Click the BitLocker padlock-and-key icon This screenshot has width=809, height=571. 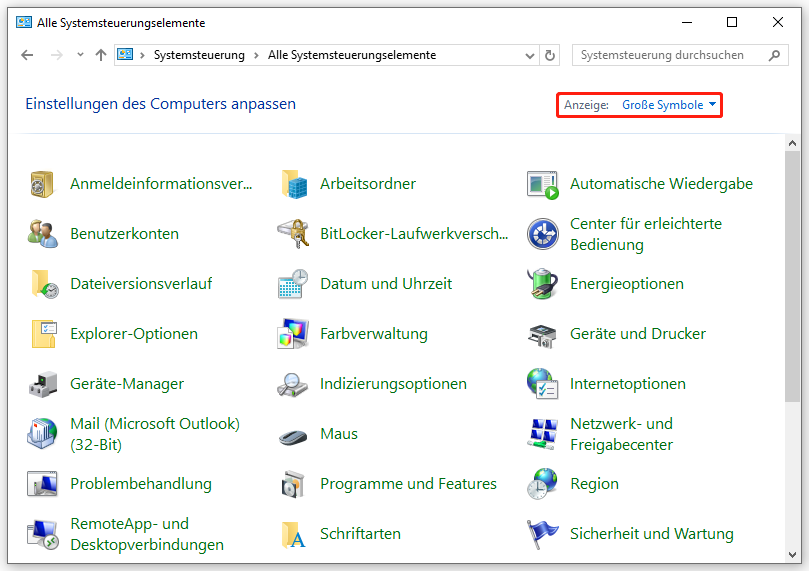tap(293, 234)
